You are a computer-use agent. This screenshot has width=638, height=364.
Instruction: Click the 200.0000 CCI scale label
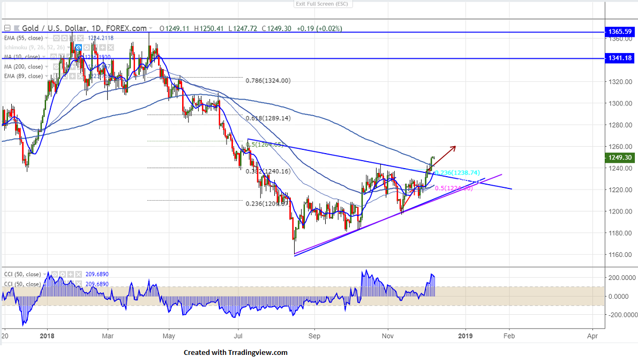622,277
